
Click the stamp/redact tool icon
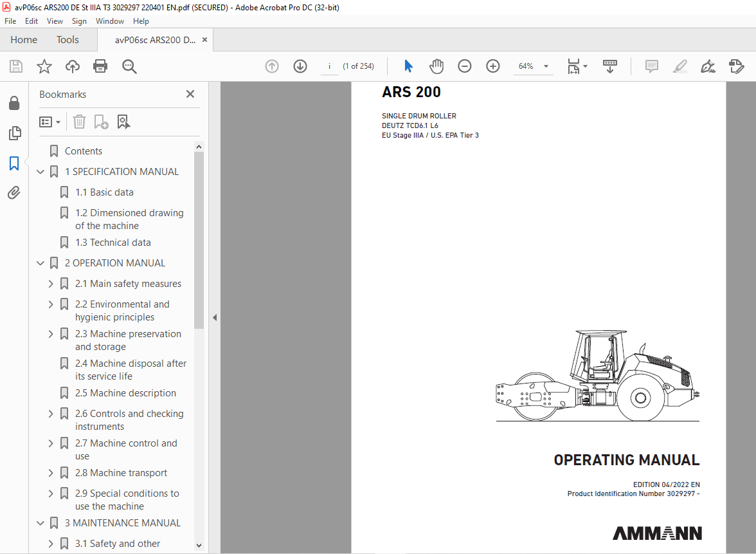736,66
